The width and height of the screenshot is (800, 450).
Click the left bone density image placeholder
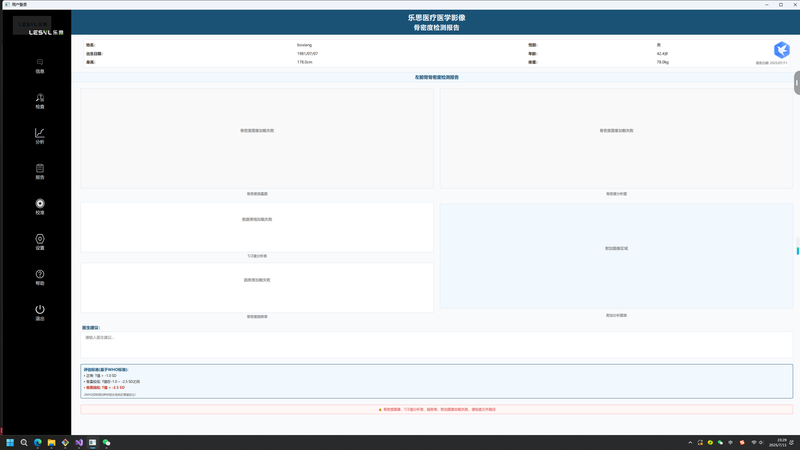pyautogui.click(x=257, y=138)
